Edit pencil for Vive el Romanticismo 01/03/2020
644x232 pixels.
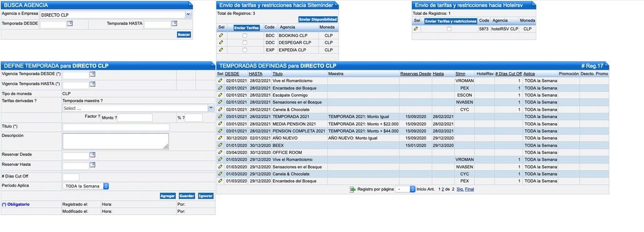coord(220,159)
